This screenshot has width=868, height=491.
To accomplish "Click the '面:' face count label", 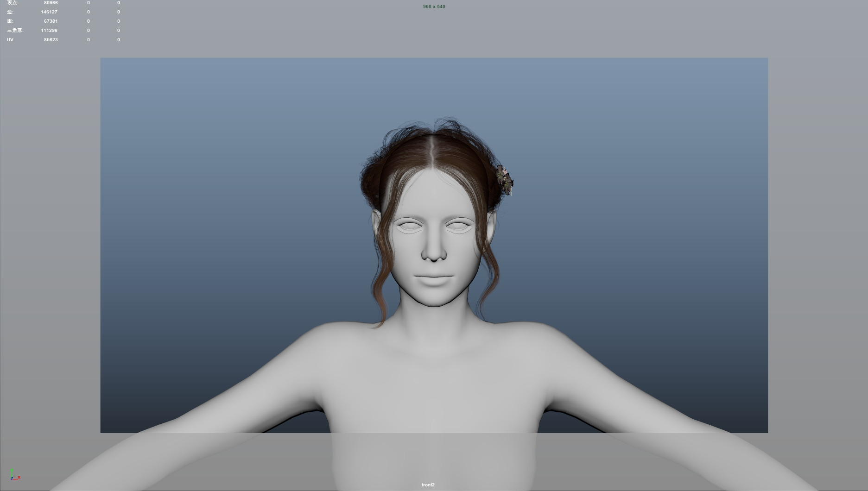I will (10, 21).
